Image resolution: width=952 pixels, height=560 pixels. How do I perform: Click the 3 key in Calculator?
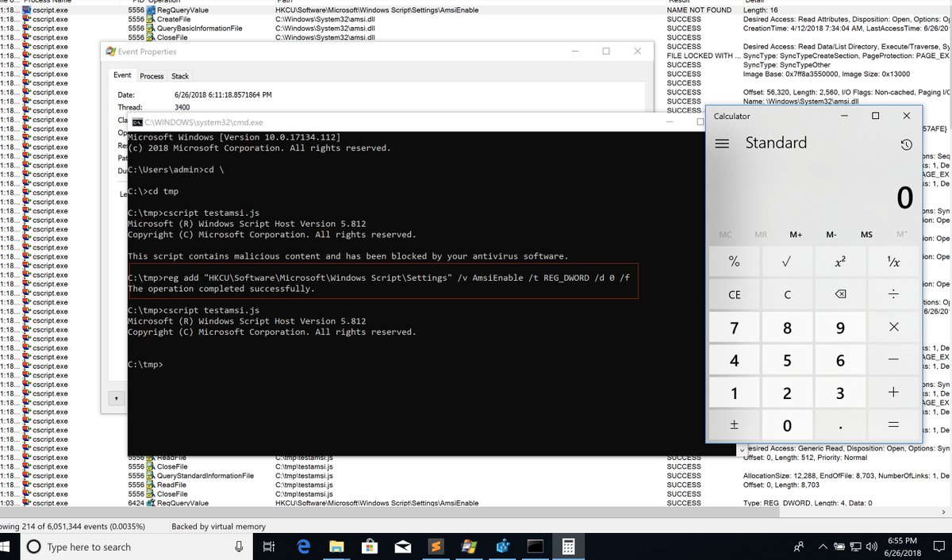840,393
